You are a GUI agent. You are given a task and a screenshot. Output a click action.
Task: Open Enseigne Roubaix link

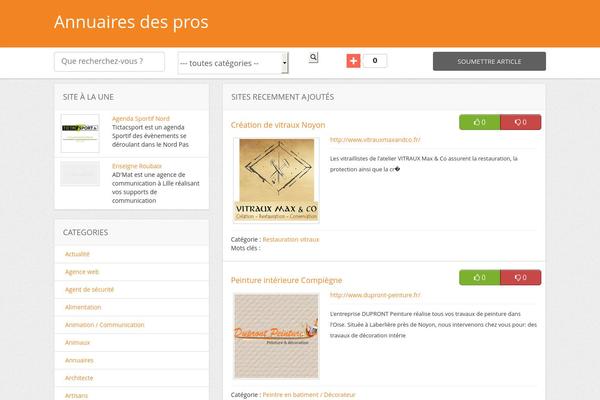137,166
